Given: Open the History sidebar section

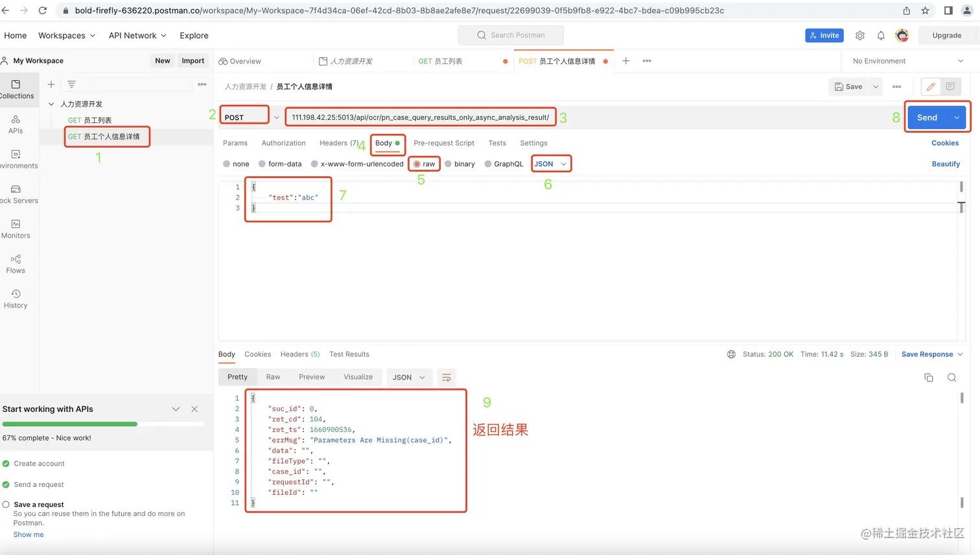Looking at the screenshot, I should (16, 299).
